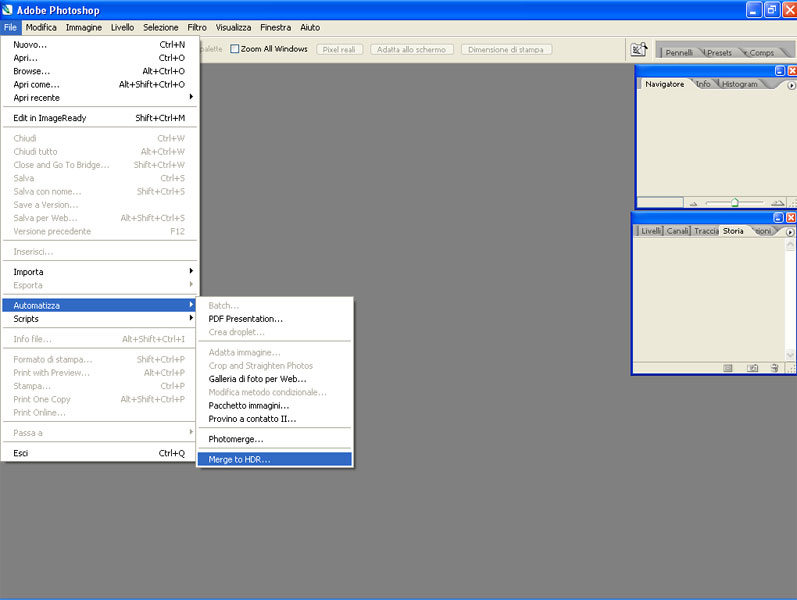
Task: Choose Nuovo... from the File menu
Action: (99, 45)
